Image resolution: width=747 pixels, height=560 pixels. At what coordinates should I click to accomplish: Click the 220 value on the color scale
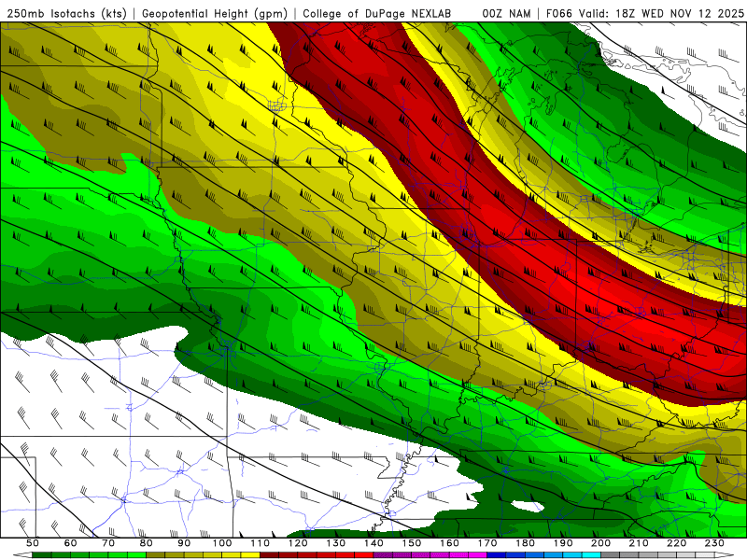[676, 543]
